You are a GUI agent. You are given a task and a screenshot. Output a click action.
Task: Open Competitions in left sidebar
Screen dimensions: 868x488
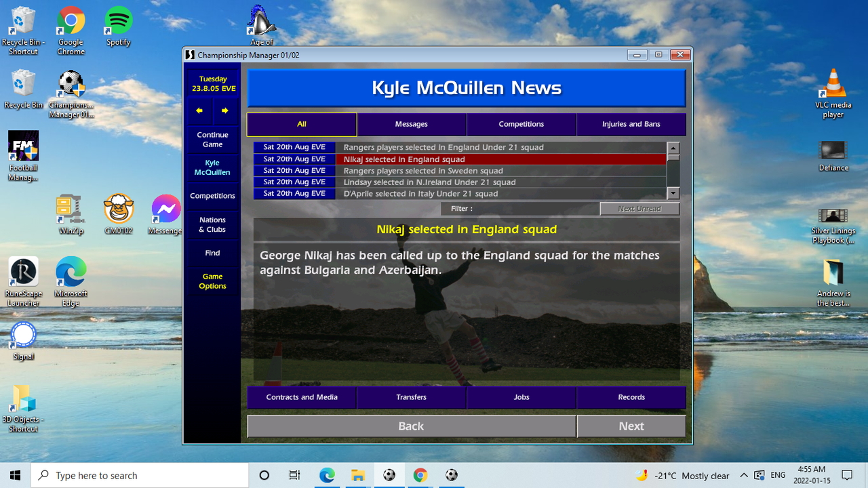[x=212, y=196]
